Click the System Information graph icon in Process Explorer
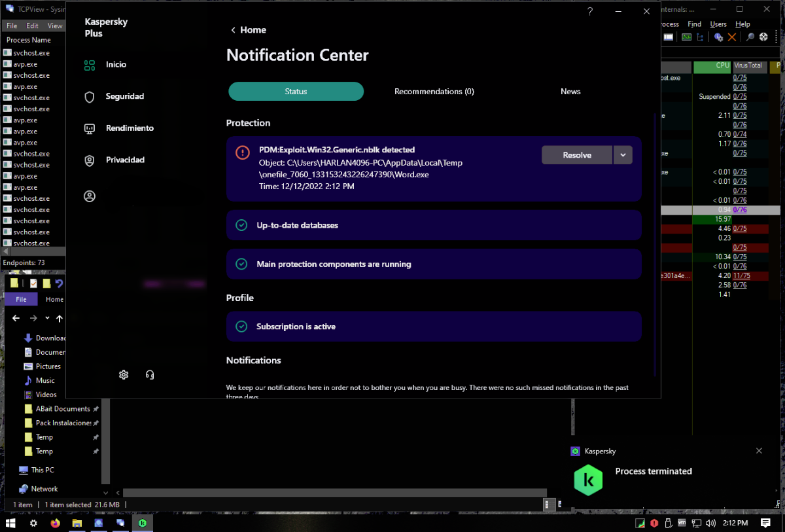 (686, 37)
